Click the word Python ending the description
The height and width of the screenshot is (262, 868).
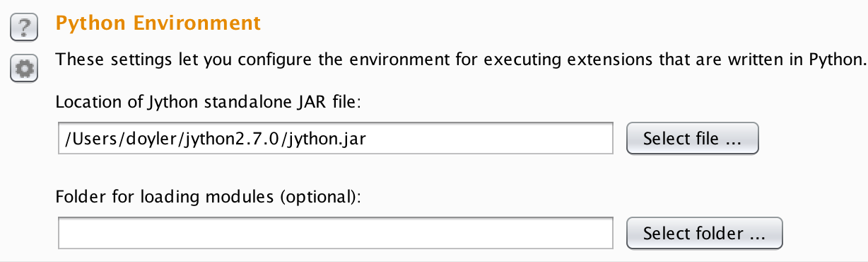point(838,60)
